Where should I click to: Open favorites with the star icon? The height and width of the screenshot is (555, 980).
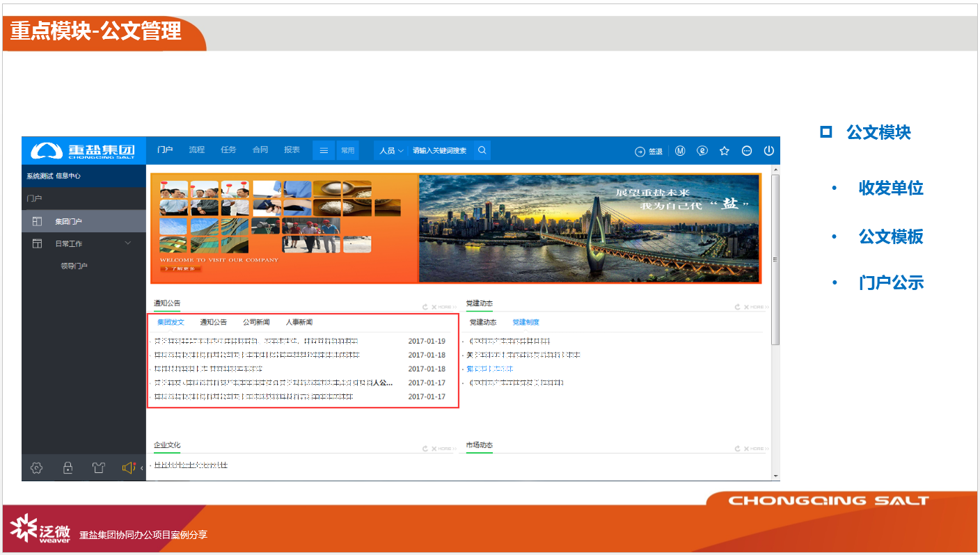tap(725, 151)
